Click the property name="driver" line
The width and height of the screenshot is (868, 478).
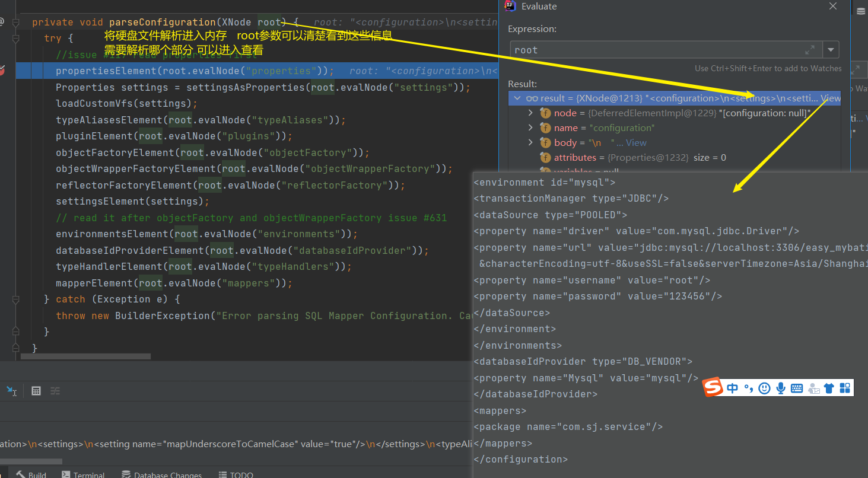click(x=637, y=231)
